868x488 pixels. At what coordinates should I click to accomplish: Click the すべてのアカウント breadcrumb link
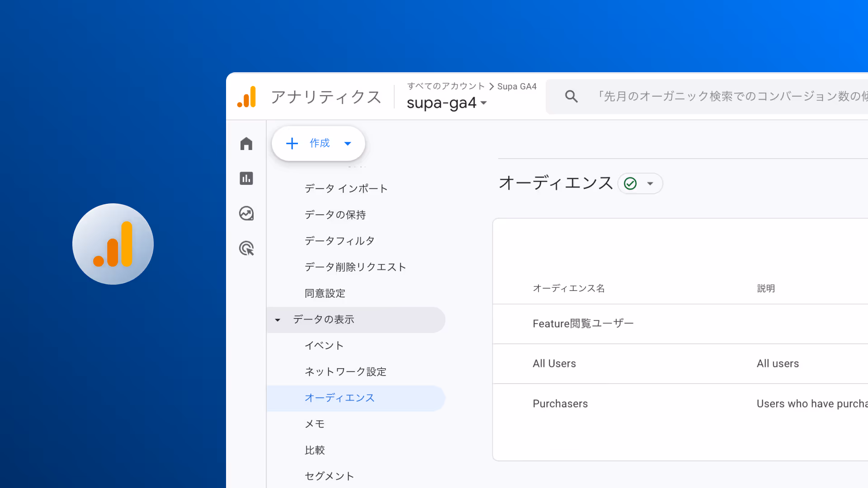click(445, 86)
